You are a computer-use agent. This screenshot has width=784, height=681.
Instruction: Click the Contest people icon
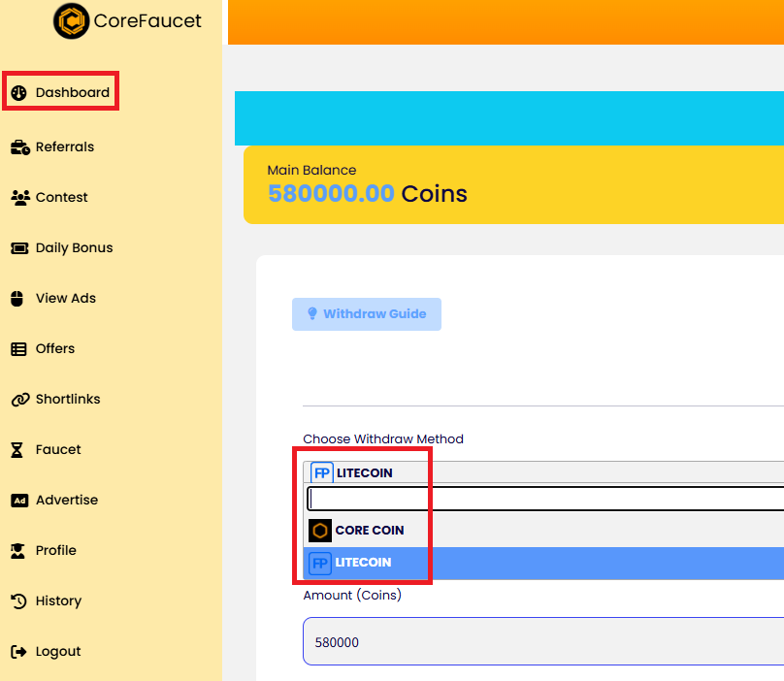pyautogui.click(x=20, y=198)
